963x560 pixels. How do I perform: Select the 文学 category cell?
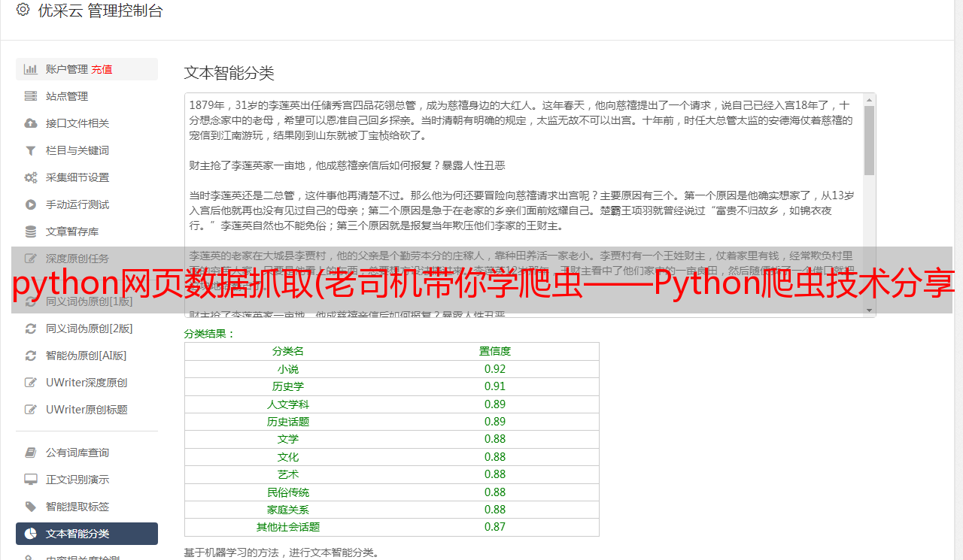click(x=288, y=439)
